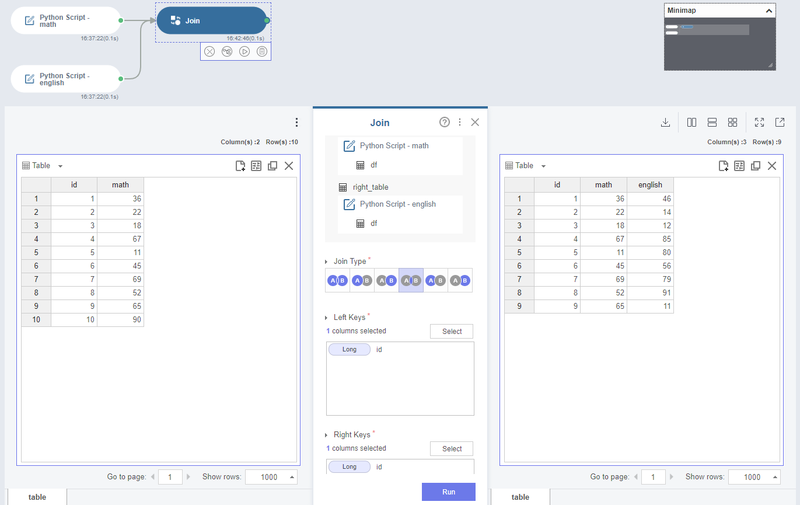Screen dimensions: 800x505
Task: Collapse the Minimap panel
Action: coord(769,10)
